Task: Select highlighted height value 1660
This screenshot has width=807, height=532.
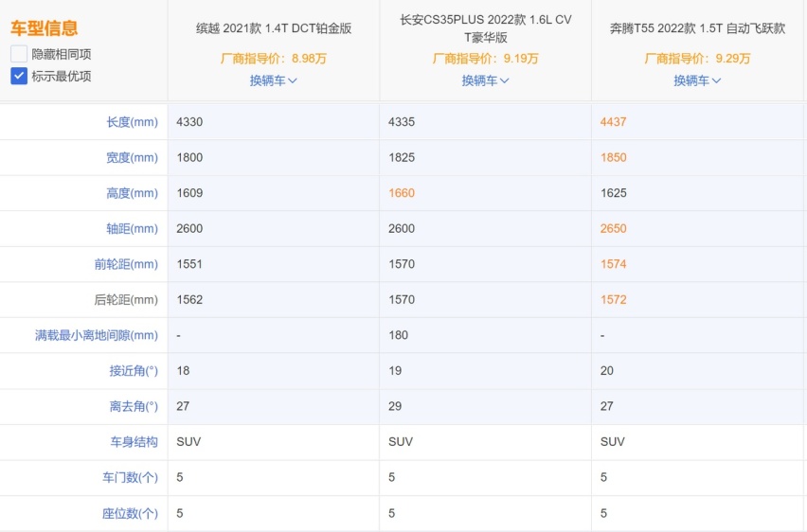Action: coord(402,193)
